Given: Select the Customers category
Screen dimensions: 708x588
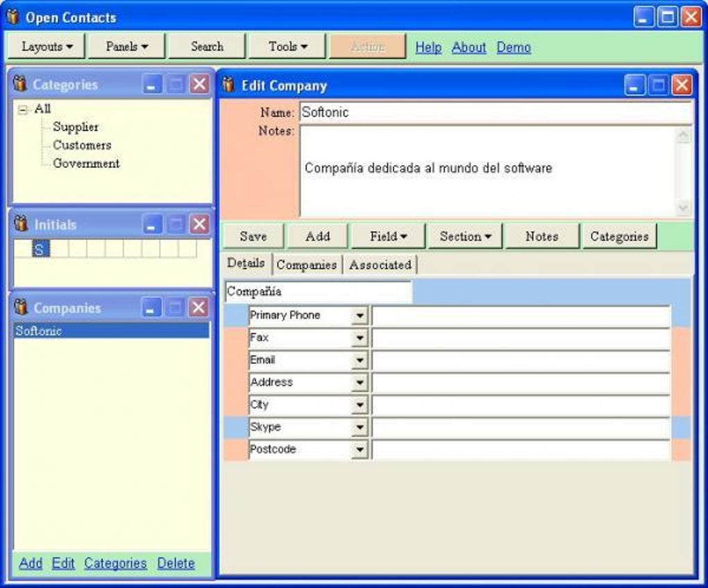Looking at the screenshot, I should coord(82,145).
